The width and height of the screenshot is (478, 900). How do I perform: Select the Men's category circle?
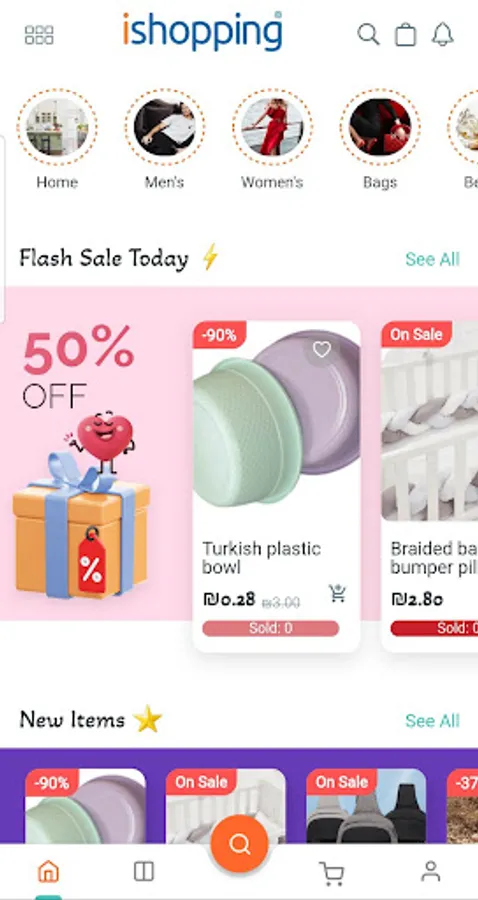pyautogui.click(x=165, y=127)
